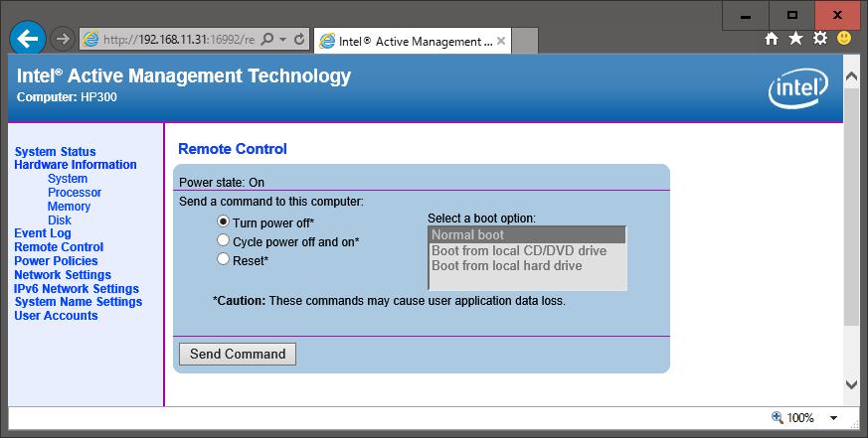Select Cycle power off and on option

[x=223, y=240]
